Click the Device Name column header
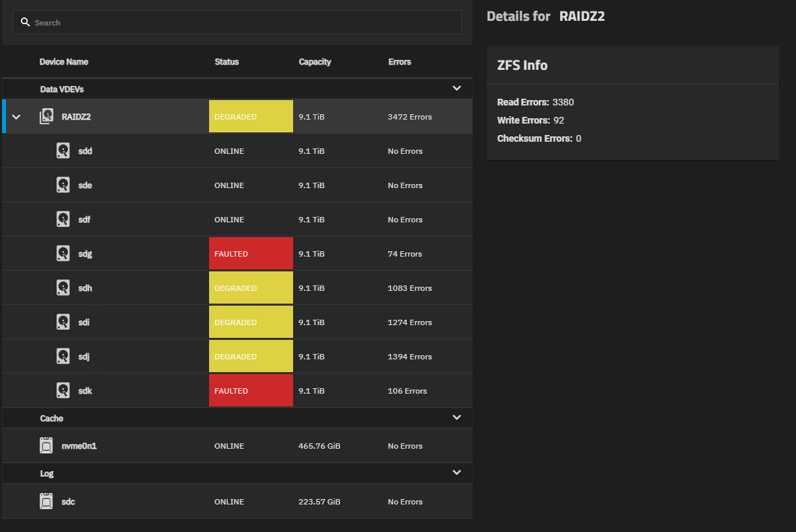The width and height of the screenshot is (796, 532). click(64, 62)
